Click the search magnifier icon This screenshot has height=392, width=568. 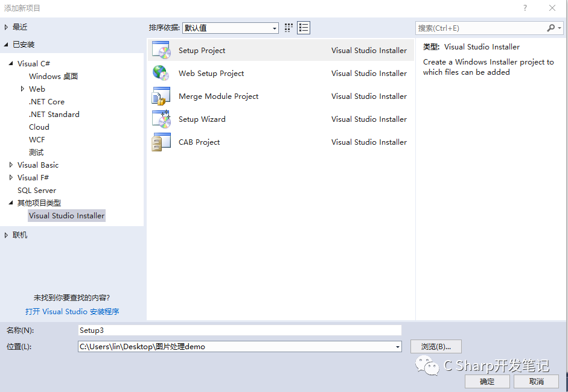pos(550,28)
